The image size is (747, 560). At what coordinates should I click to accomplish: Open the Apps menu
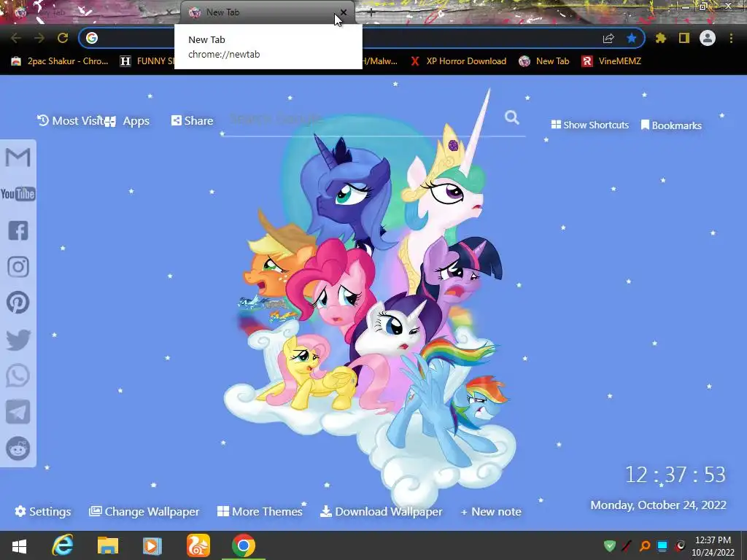pyautogui.click(x=127, y=121)
